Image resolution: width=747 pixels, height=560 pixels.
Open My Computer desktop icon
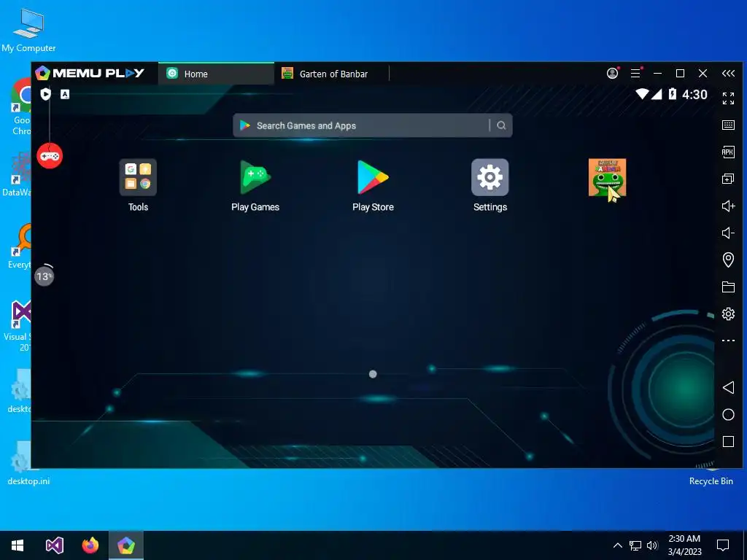tap(28, 29)
